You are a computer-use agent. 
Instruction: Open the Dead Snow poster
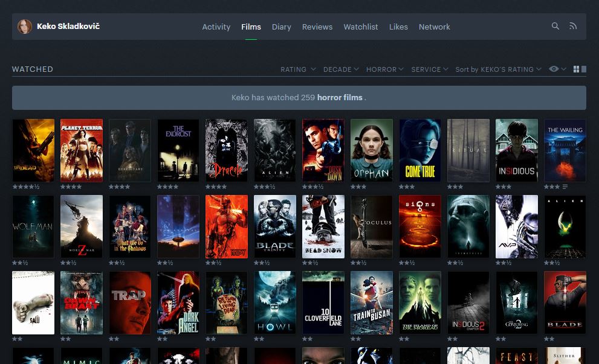(x=323, y=226)
